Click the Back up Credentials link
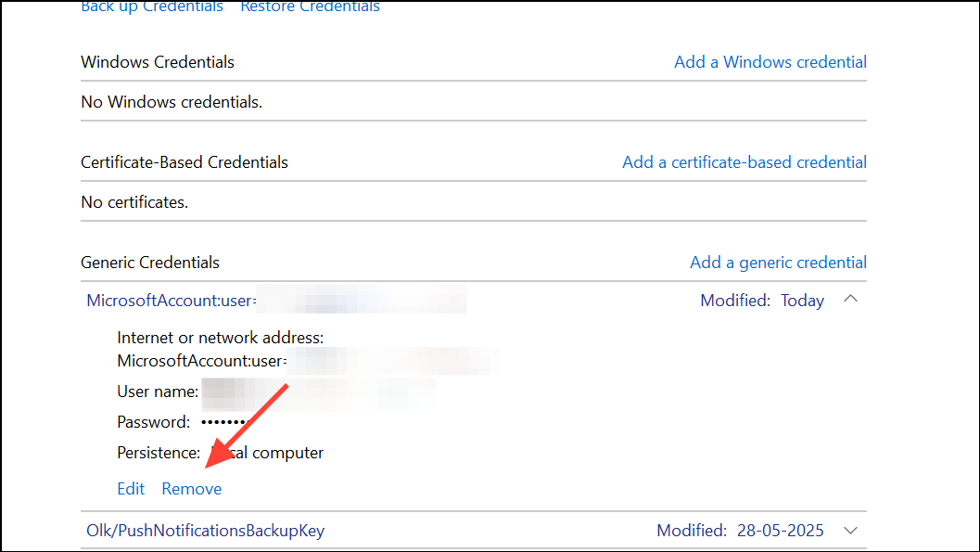 point(151,7)
